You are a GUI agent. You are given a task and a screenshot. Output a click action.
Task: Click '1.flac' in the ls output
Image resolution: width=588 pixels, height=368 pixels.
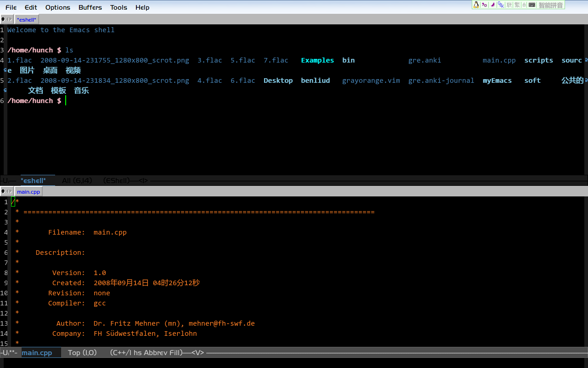pyautogui.click(x=20, y=60)
